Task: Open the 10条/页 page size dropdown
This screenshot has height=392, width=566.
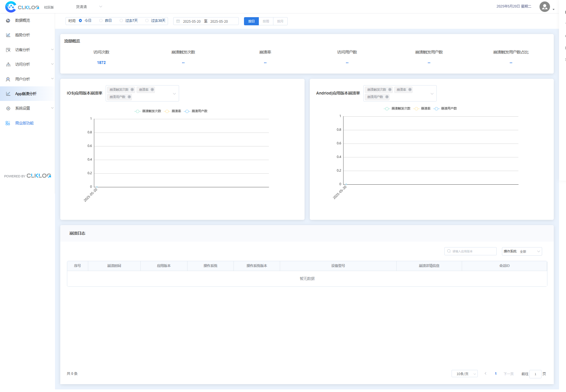Action: click(x=464, y=374)
